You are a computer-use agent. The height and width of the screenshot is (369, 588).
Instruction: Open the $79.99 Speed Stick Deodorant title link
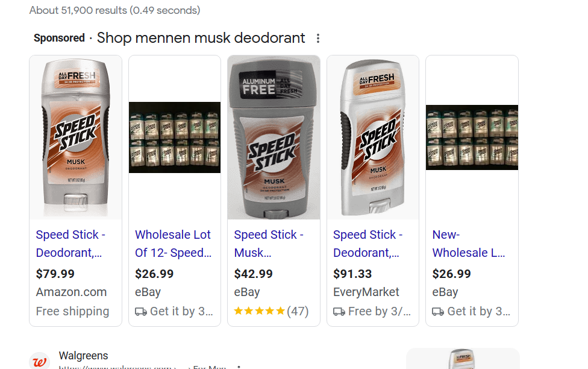(x=70, y=244)
